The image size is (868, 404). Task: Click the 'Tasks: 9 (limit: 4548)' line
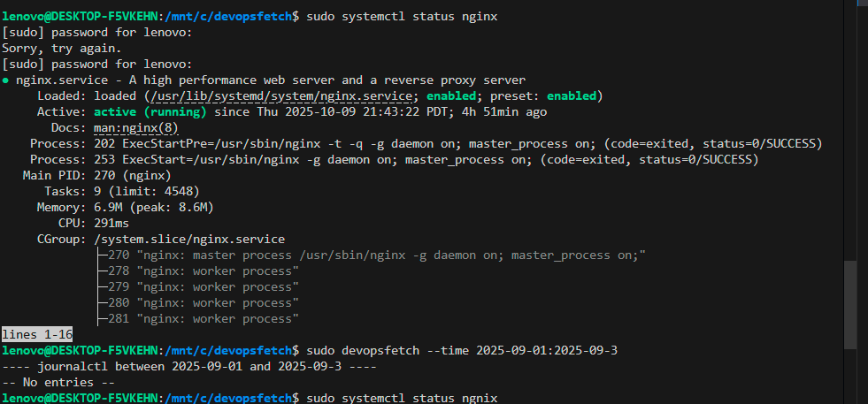tap(122, 192)
